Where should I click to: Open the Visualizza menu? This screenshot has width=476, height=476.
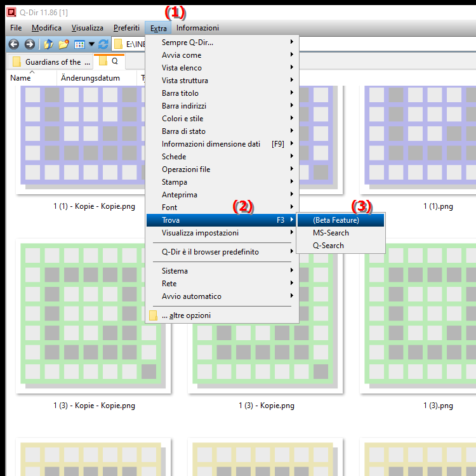tap(88, 28)
